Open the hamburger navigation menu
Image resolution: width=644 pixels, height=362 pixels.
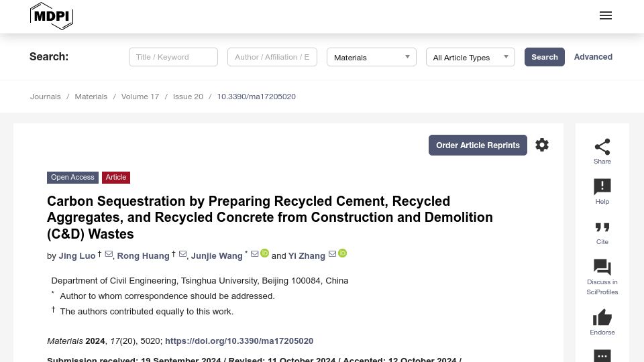click(x=605, y=15)
